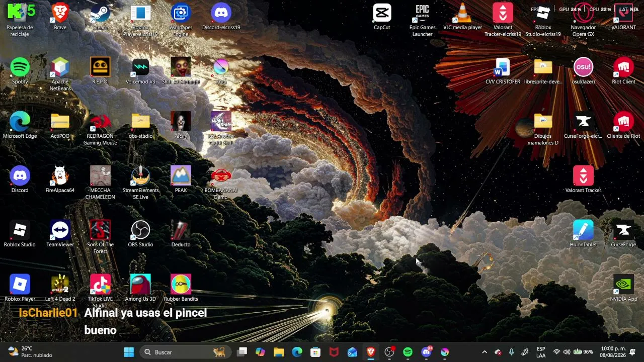
Task: Click the Spotify desktop icon
Action: 20,71
